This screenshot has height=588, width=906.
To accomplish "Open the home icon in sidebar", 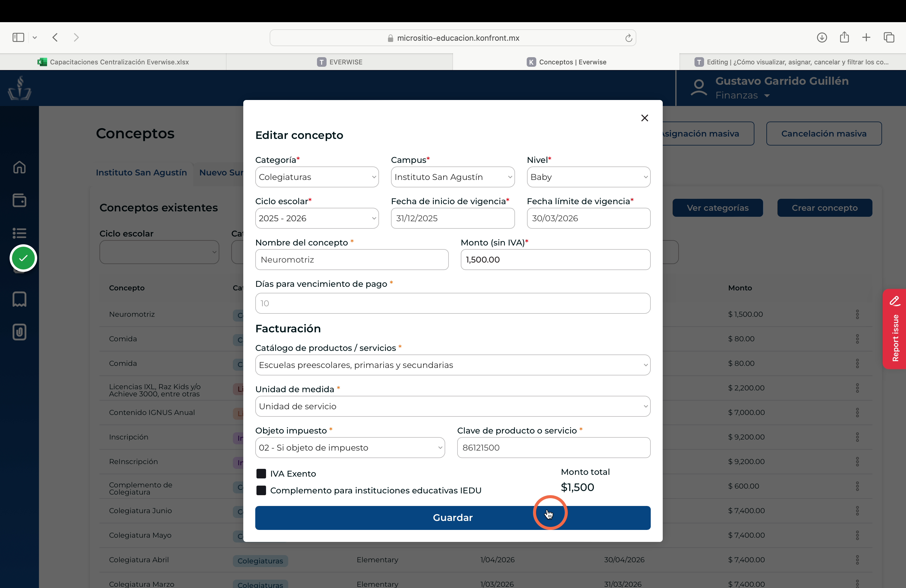I will pos(19,167).
